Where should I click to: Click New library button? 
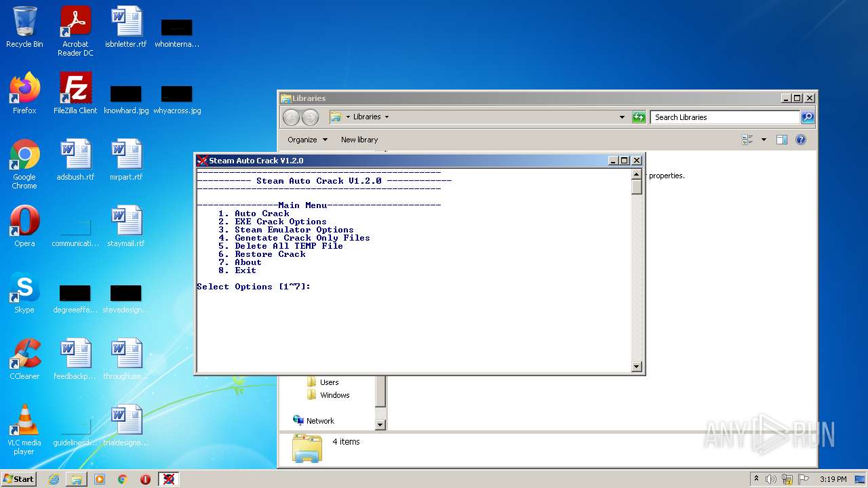pyautogui.click(x=359, y=140)
